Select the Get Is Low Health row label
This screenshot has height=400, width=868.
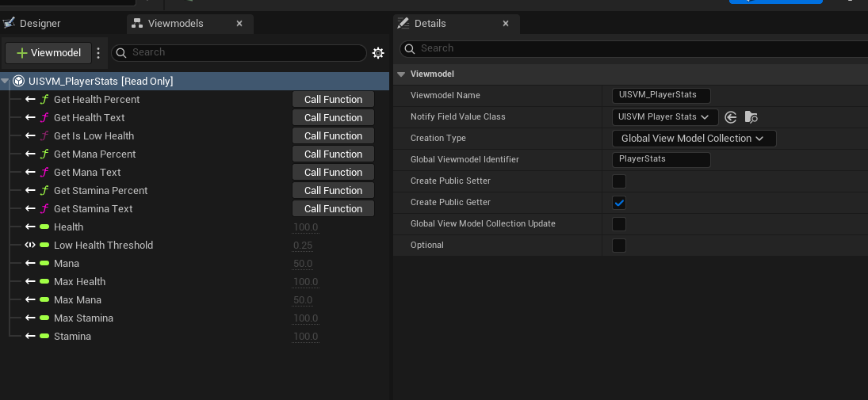point(94,136)
